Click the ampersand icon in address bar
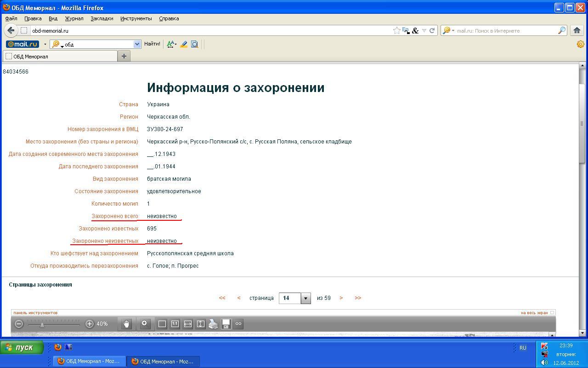The width and height of the screenshot is (588, 368). [415, 30]
